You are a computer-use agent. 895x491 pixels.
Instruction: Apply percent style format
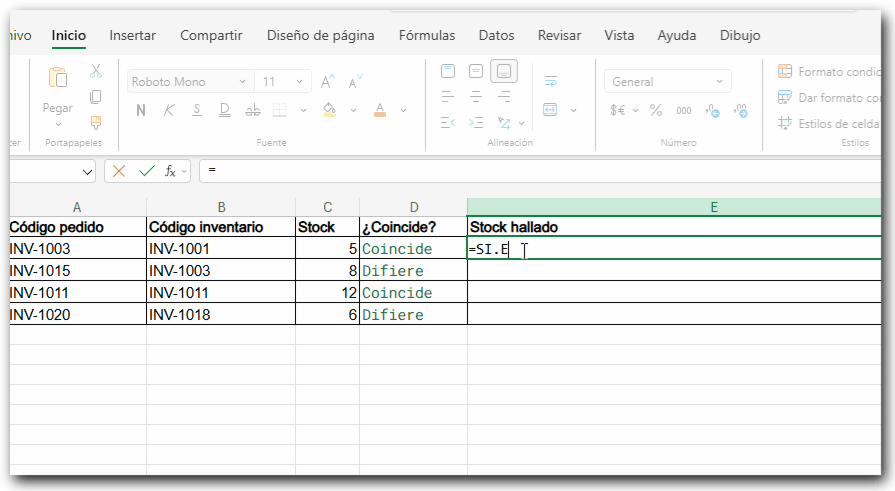point(656,110)
